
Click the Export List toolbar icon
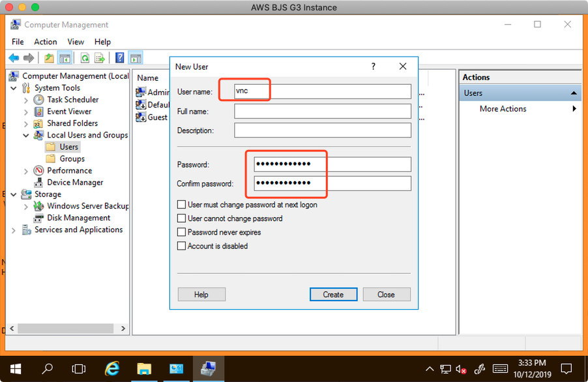100,58
